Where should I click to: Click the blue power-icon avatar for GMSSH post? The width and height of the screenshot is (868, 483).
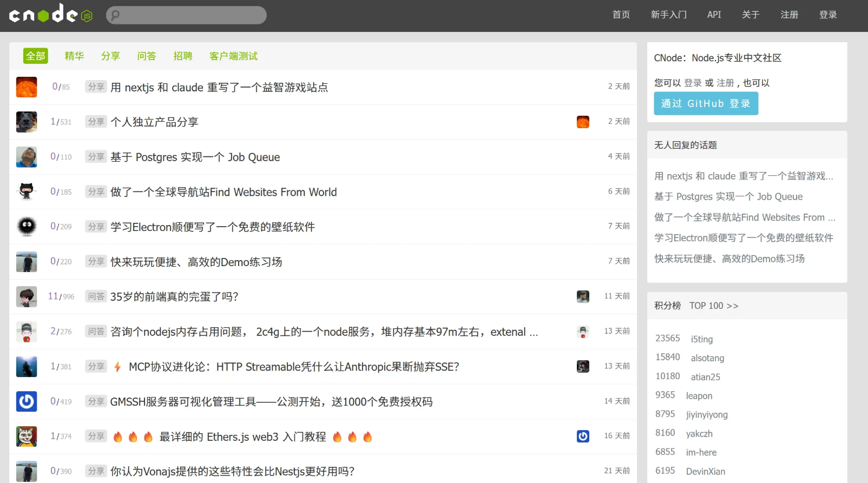coord(27,401)
